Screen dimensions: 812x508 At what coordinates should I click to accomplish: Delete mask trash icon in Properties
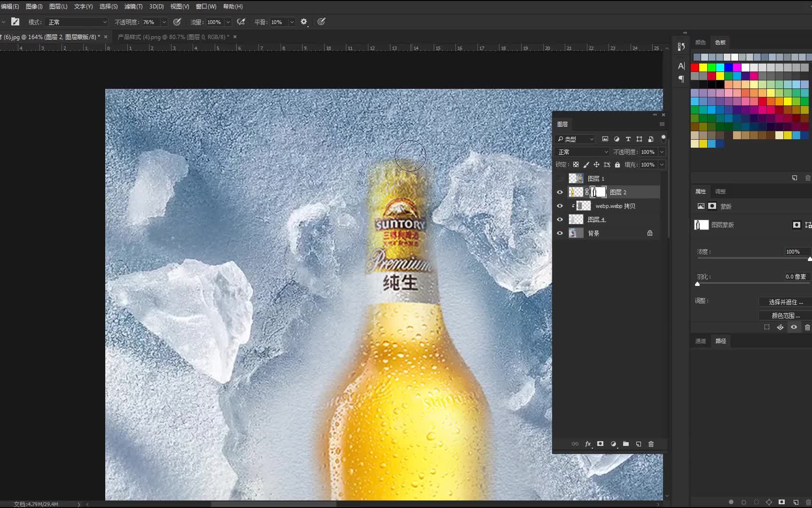point(807,327)
